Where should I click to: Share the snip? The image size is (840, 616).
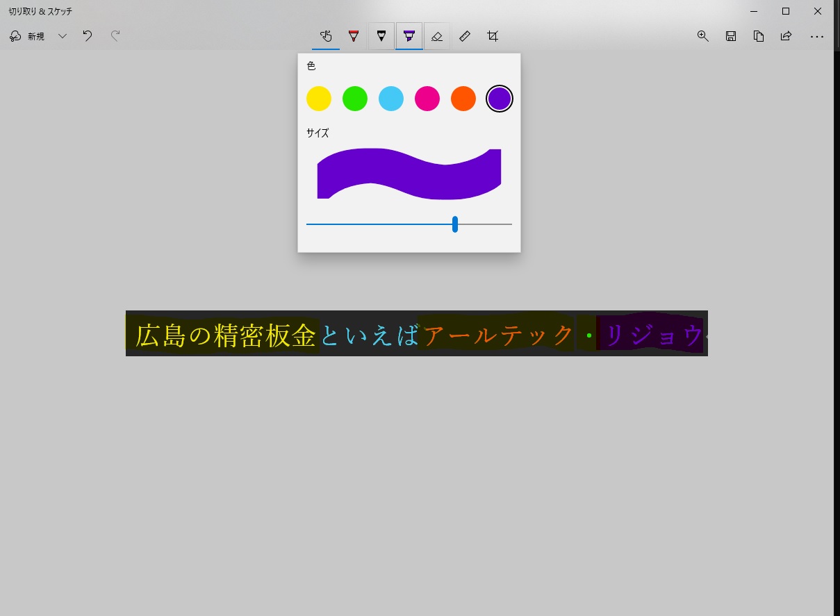point(786,36)
